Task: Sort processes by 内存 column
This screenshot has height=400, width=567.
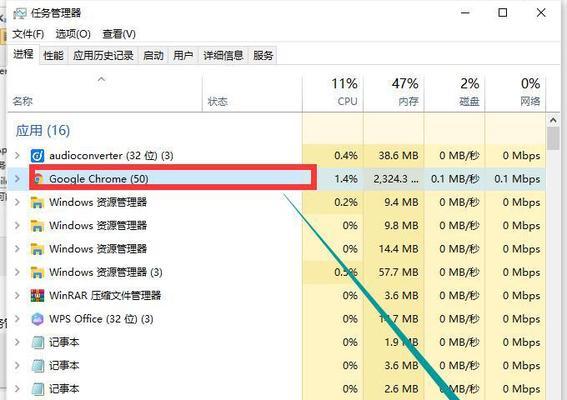Action: coord(394,93)
